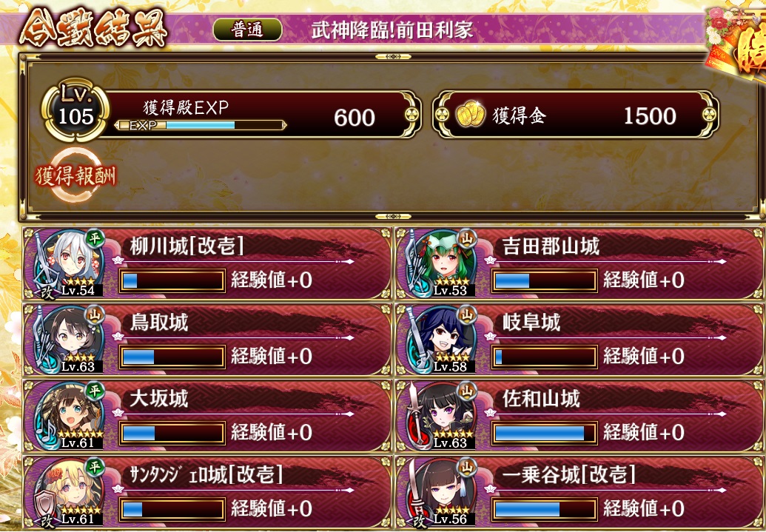Screen dimensions: 766x532
Task: Click the 武神降臨!前田利家 stage title
Action: pos(392,30)
